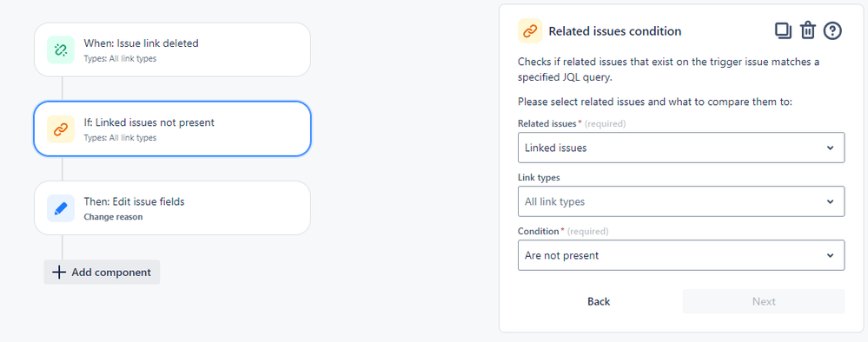Click the chevron arrow in Condition field
The height and width of the screenshot is (342, 868).
pyautogui.click(x=830, y=255)
